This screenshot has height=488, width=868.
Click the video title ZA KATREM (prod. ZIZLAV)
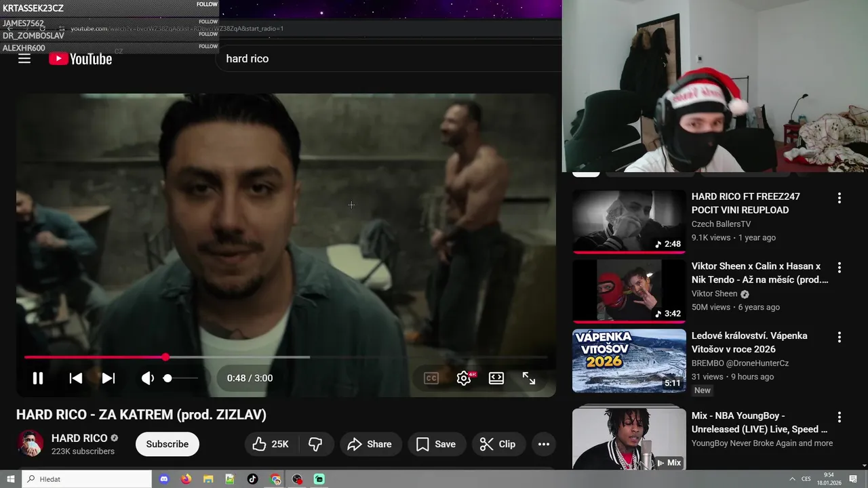(141, 415)
